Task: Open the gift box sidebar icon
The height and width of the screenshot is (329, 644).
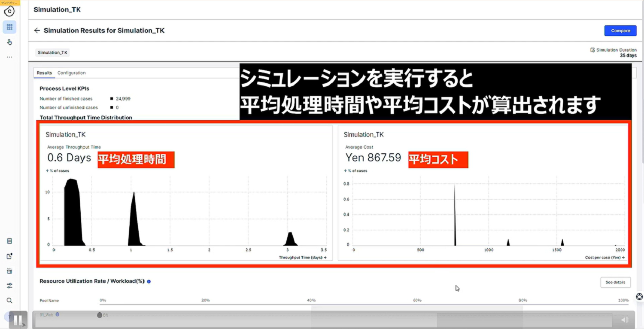Action: (9, 271)
